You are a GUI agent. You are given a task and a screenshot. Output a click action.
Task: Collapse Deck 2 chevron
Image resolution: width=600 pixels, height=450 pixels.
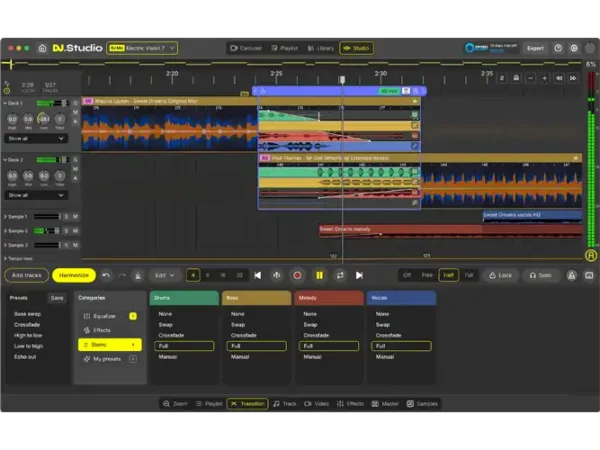(x=5, y=160)
